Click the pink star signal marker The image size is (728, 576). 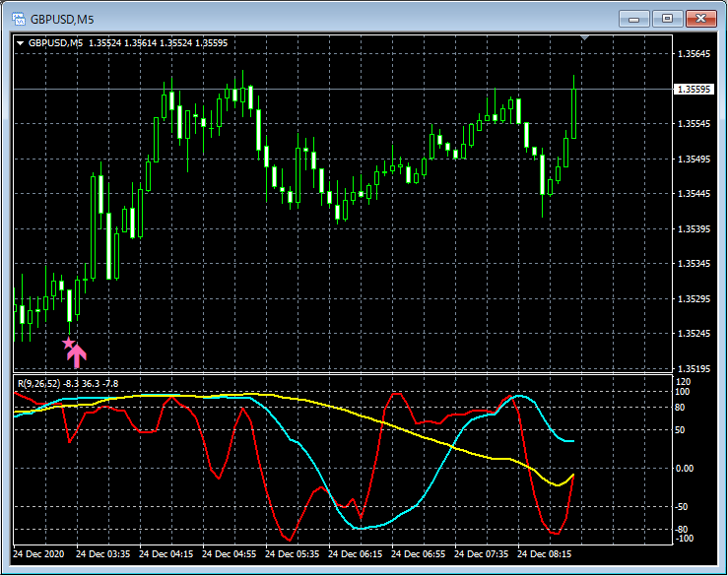[x=68, y=344]
